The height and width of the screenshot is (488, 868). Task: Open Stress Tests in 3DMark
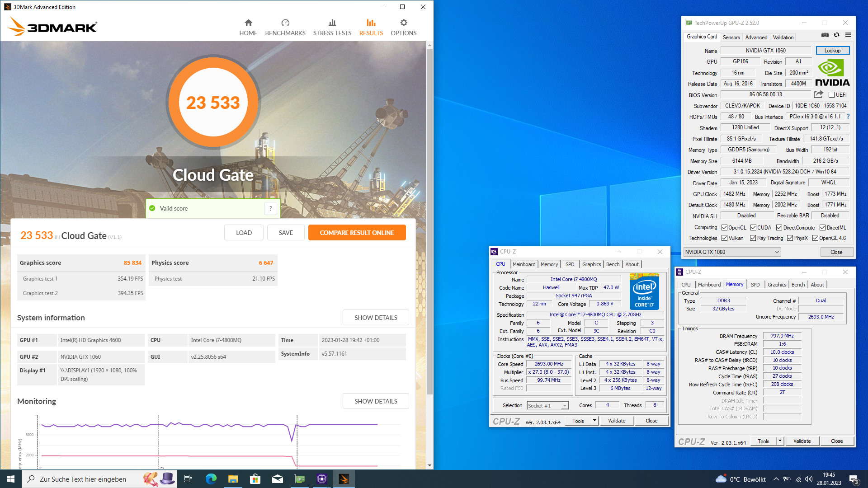pos(332,28)
